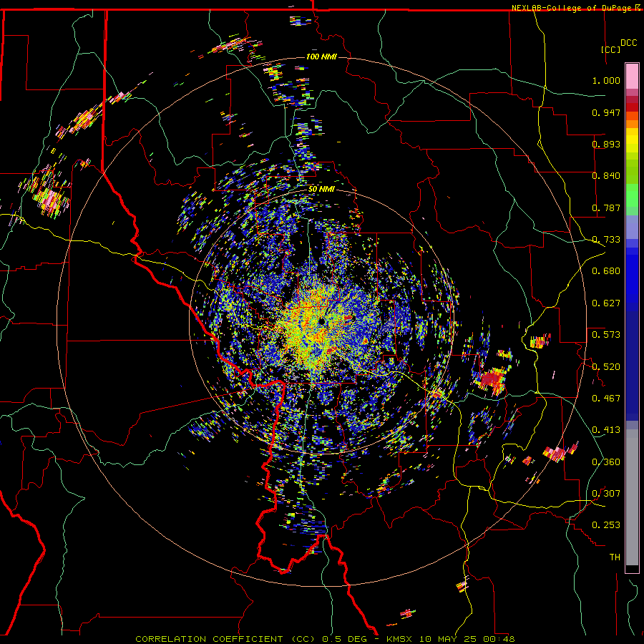Click the 00:48 timestamp in caption
644x644 pixels.
pos(499,639)
